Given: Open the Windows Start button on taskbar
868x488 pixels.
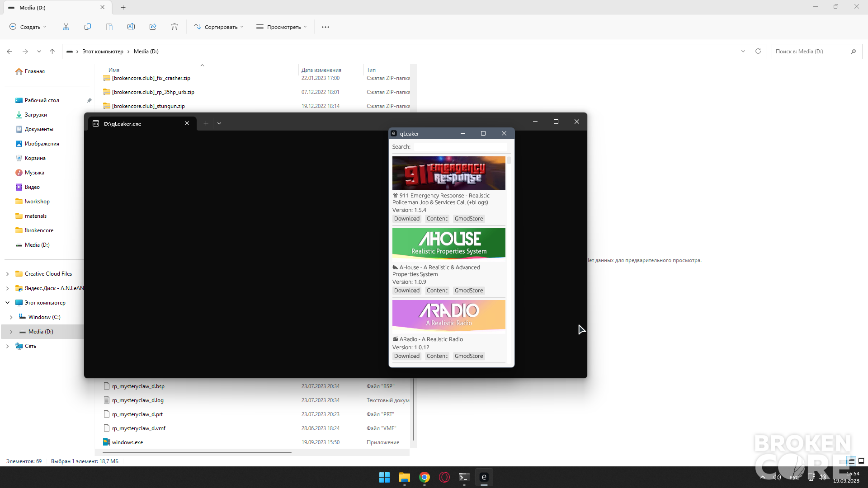Looking at the screenshot, I should point(384,477).
